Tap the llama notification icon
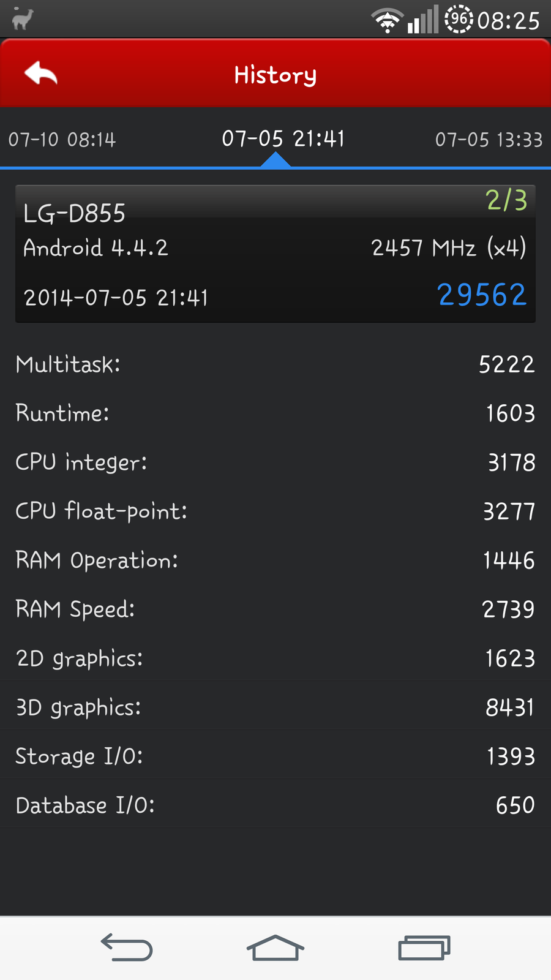This screenshot has height=980, width=551. pos(22,19)
